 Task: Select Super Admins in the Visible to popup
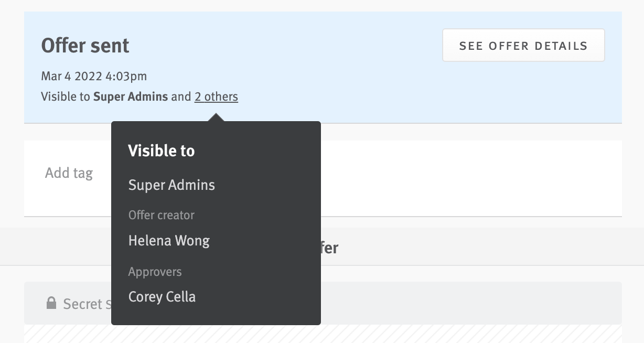(171, 185)
